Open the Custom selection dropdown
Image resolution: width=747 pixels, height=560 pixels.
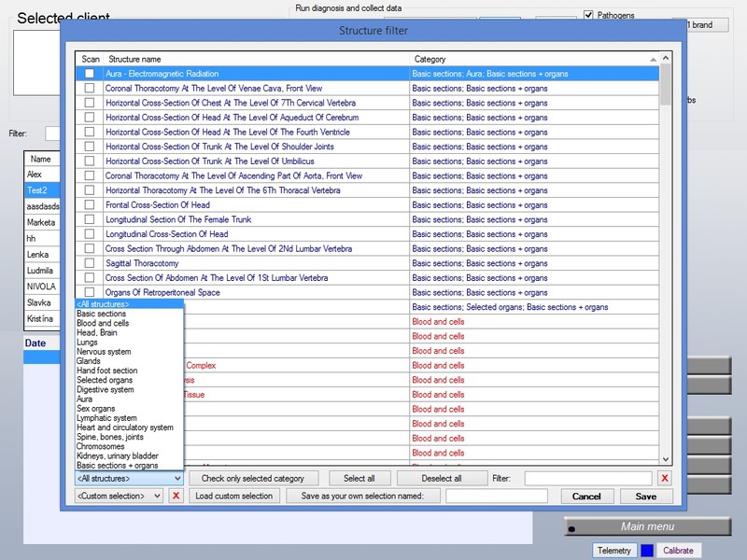pos(120,496)
